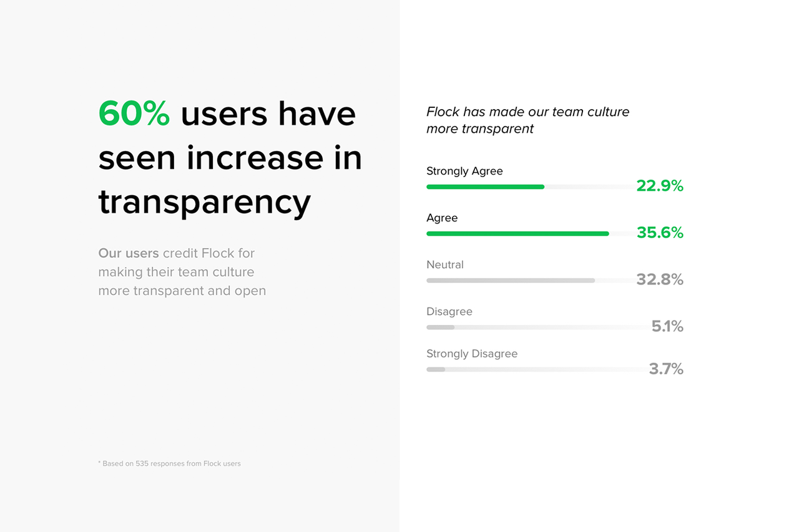Click the Neutral label
Screen dimensions: 799x532
coord(445,264)
